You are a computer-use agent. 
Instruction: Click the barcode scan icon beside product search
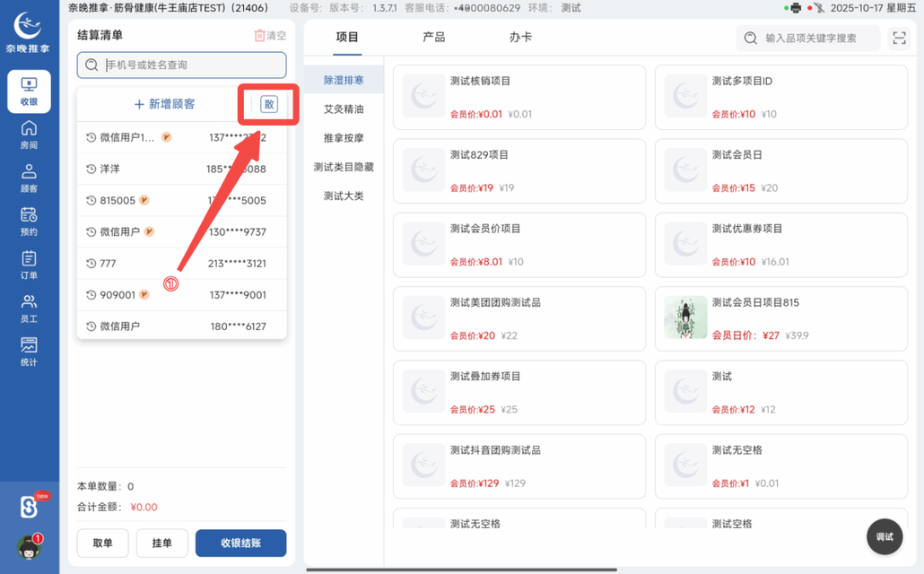899,38
